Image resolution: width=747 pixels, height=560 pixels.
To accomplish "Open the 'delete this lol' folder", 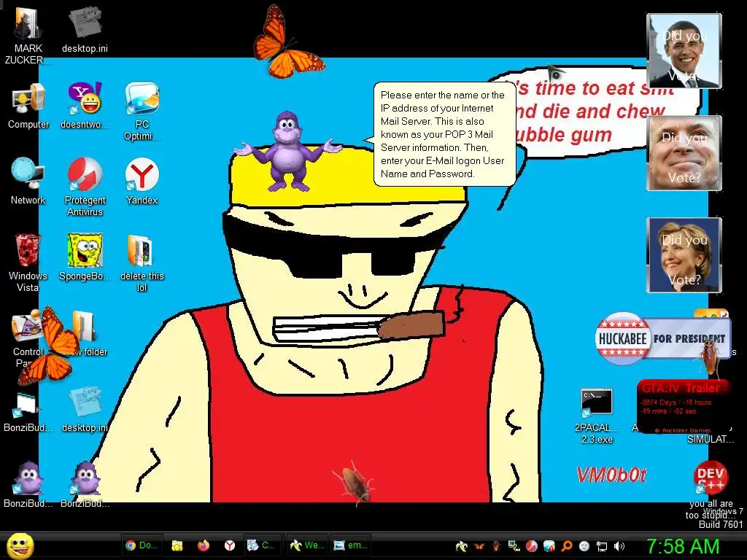I will [x=142, y=262].
